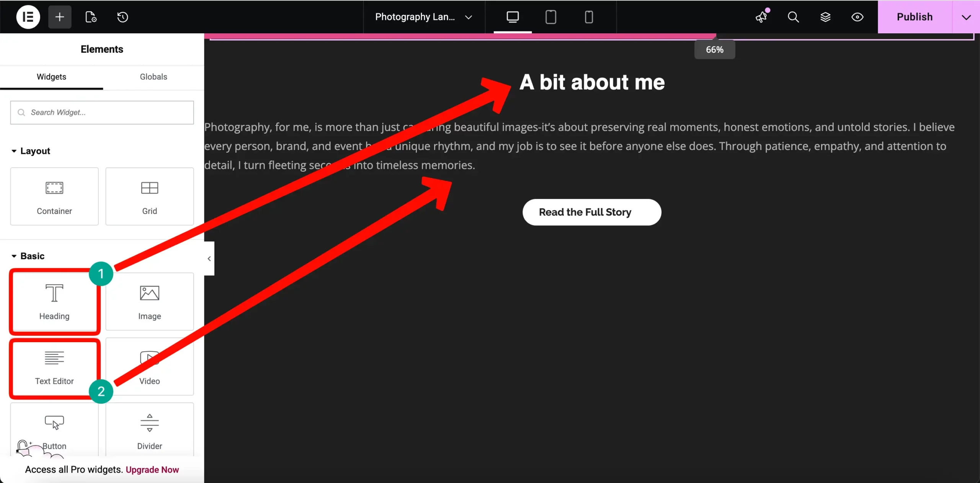Viewport: 980px width, 483px height.
Task: Switch to desktop responsive mode
Action: point(513,17)
